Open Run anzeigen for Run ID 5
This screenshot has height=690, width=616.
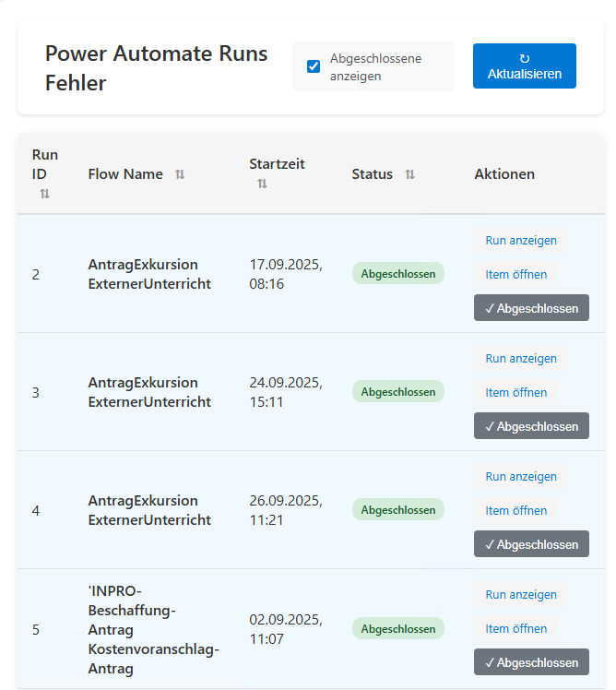pyautogui.click(x=521, y=594)
